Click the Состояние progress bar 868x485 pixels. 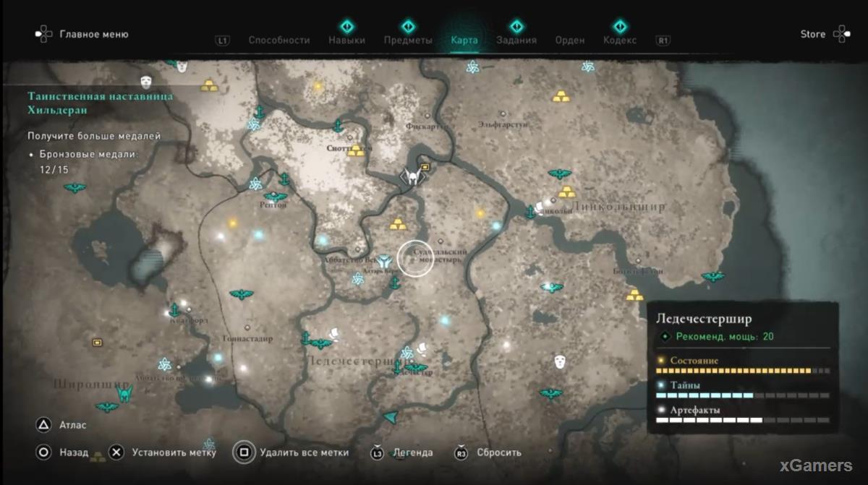(743, 371)
